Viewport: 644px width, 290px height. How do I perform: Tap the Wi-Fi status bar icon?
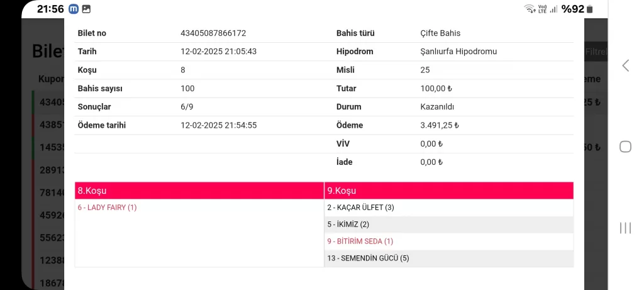coord(528,9)
